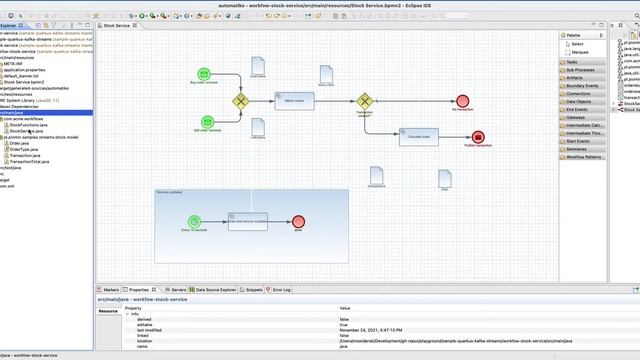640x360 pixels.
Task: Select the script task inside Remove outdated subprocess
Action: coord(248,222)
